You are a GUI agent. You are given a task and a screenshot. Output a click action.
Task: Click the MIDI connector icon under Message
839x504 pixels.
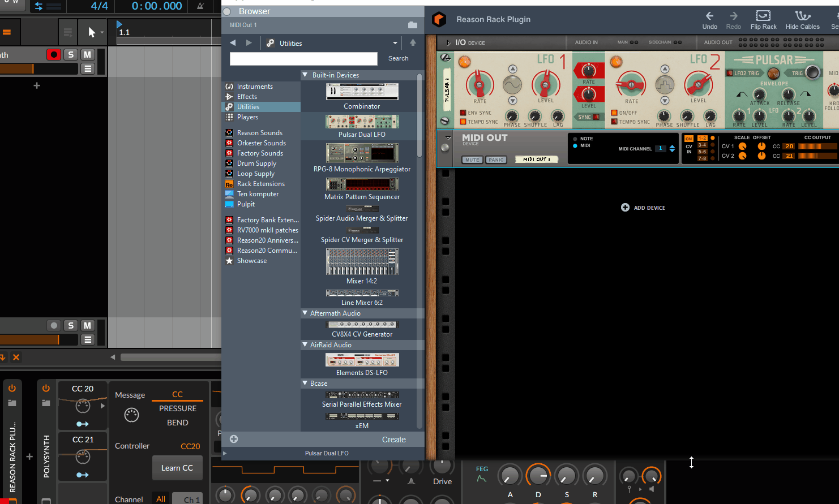[131, 415]
